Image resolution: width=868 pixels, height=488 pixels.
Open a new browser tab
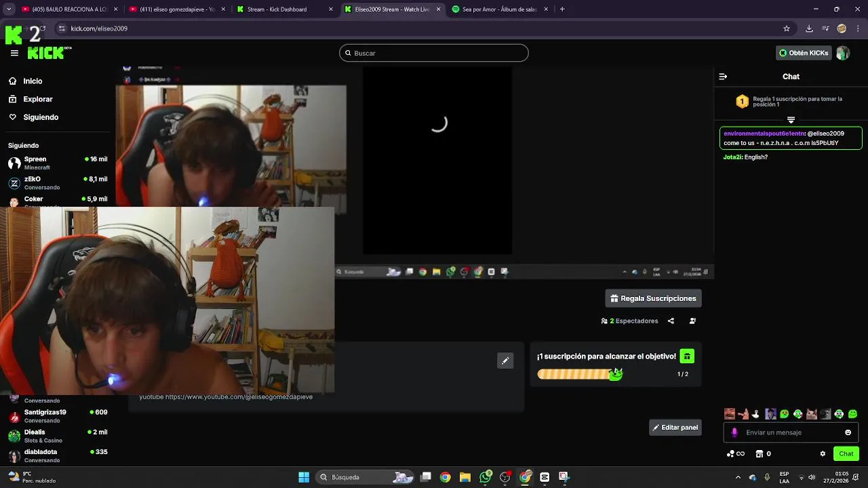(562, 9)
